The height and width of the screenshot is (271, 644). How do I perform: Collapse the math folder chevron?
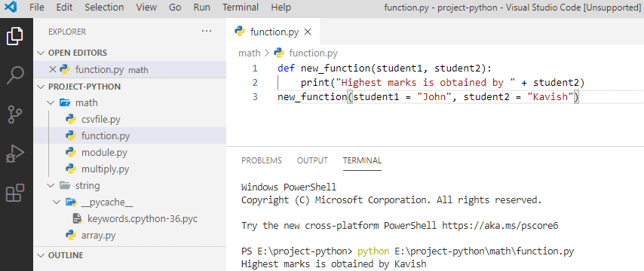tap(51, 102)
